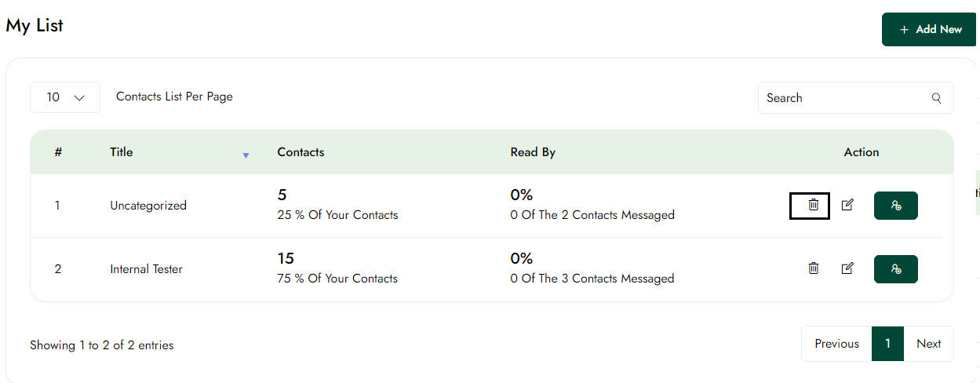Click add-contacts button in Internal Tester row

(895, 269)
